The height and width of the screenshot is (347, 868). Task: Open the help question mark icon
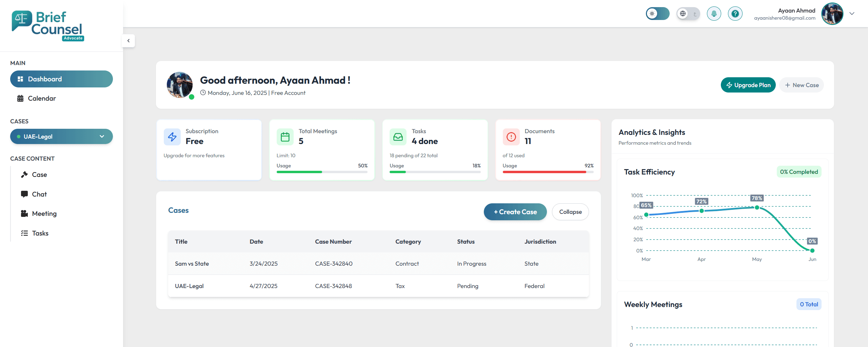[x=735, y=14]
